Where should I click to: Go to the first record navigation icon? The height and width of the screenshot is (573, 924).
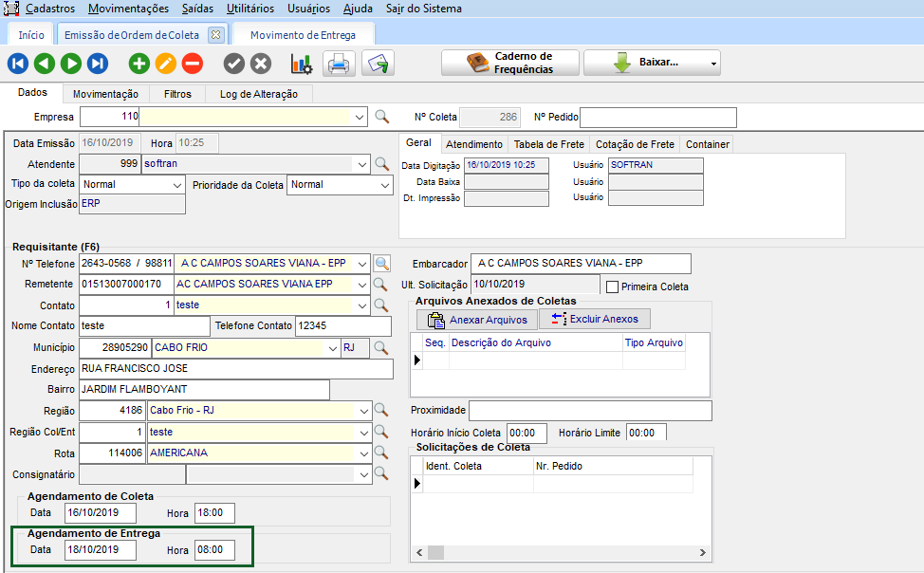(18, 64)
